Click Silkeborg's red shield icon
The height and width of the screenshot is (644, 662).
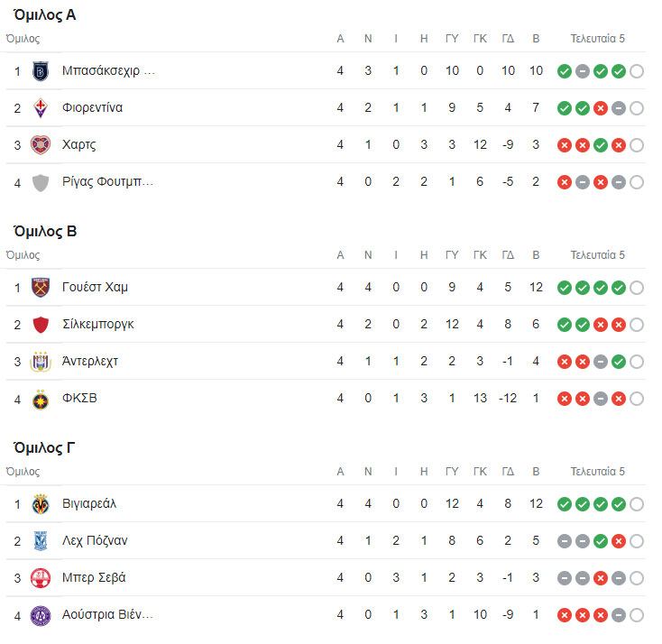41,325
